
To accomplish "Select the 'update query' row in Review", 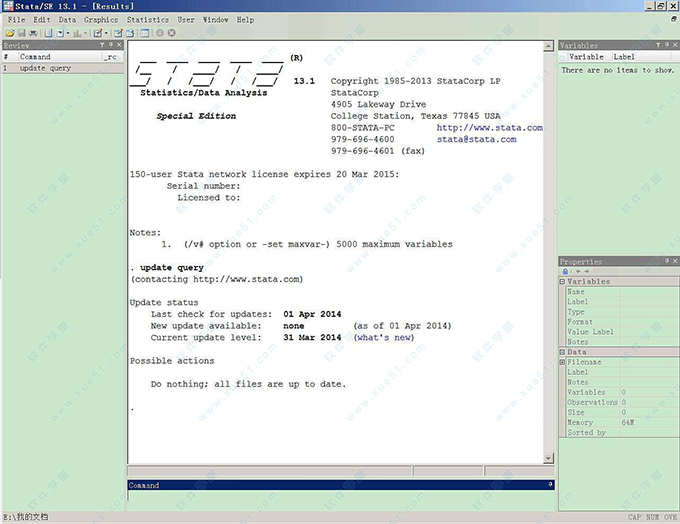I will (x=63, y=68).
